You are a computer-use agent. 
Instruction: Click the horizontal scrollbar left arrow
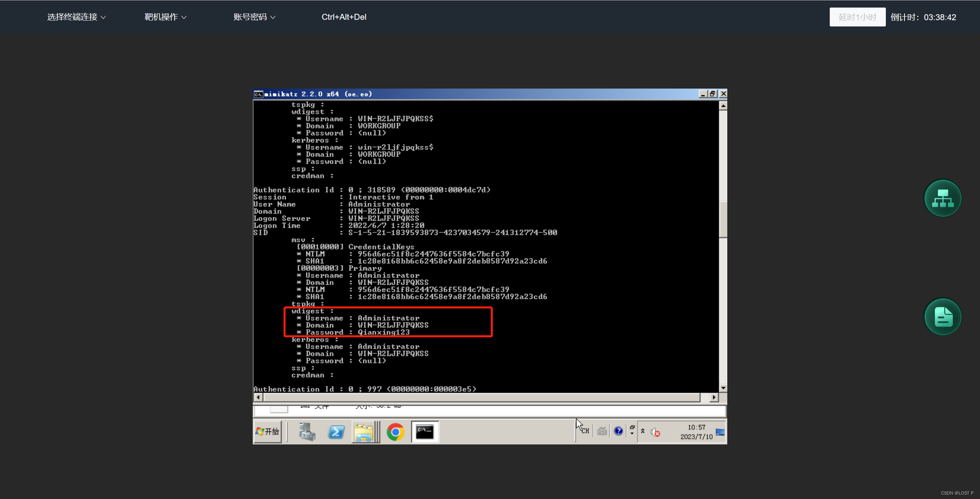258,397
